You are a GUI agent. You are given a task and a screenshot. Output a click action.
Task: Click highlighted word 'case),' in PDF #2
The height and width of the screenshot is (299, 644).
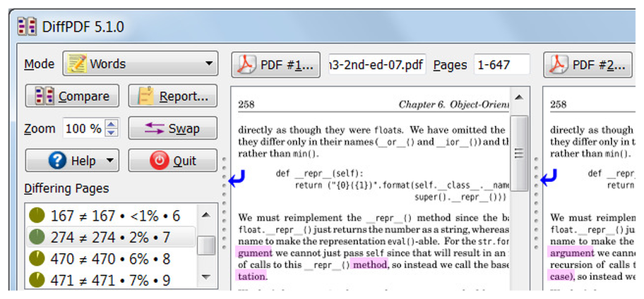562,276
